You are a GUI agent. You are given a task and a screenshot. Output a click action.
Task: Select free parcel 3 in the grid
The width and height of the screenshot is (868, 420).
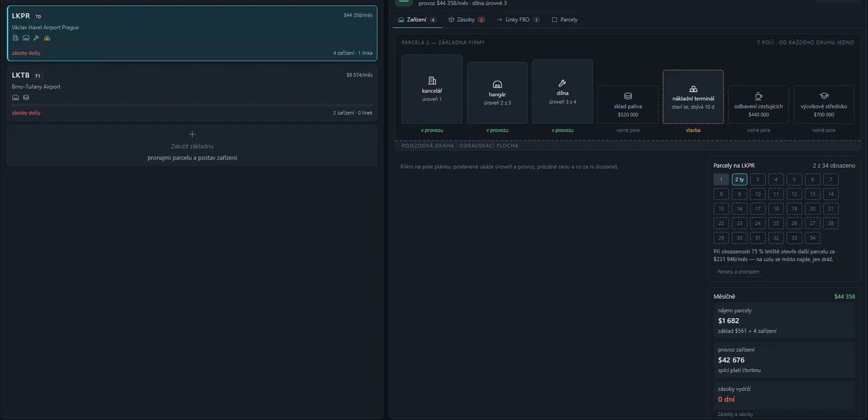[x=758, y=179]
